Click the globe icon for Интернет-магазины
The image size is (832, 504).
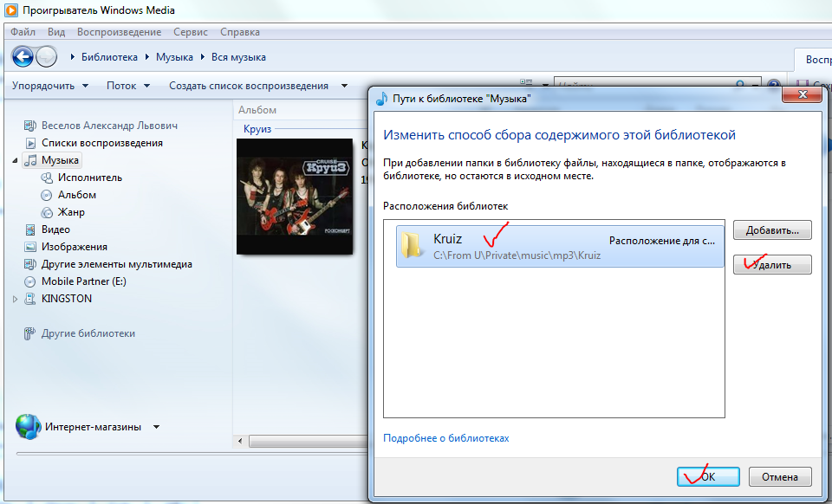click(28, 427)
